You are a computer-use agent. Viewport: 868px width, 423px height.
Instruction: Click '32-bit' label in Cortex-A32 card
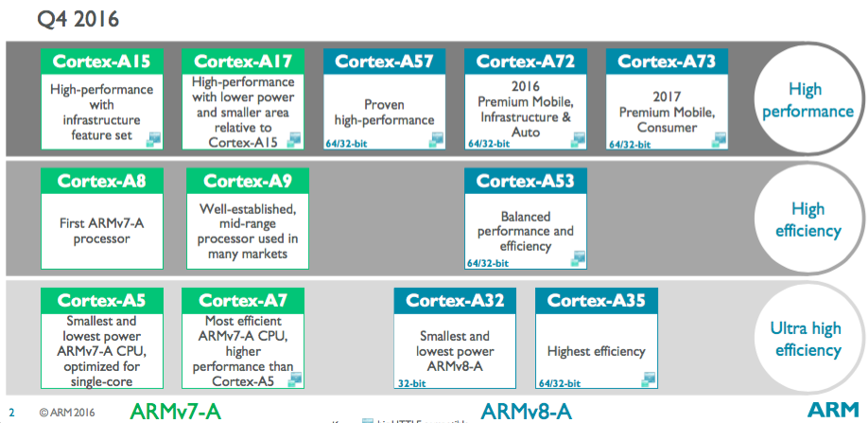click(411, 383)
